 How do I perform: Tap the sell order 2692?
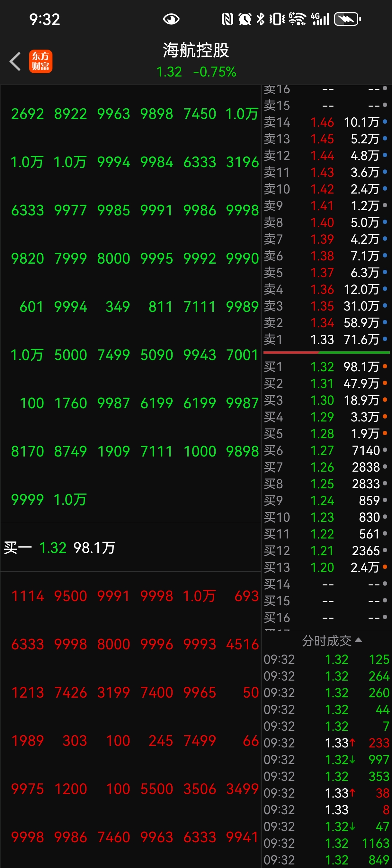click(x=28, y=114)
